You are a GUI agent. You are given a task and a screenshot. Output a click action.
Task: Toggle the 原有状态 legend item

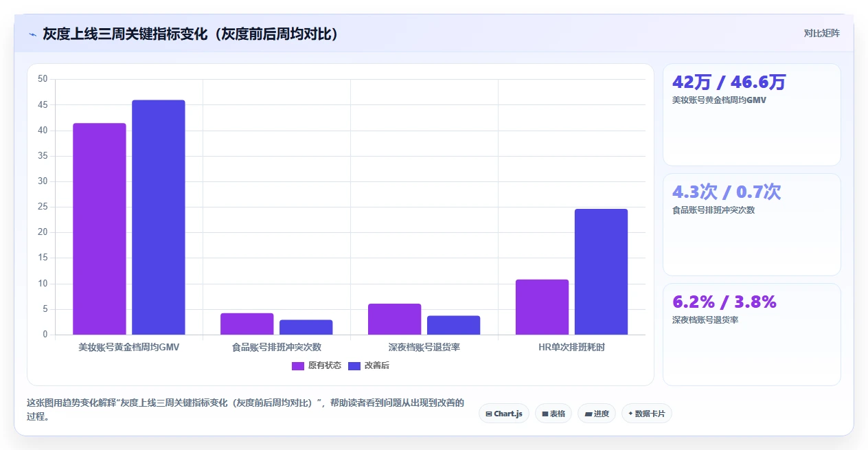317,365
